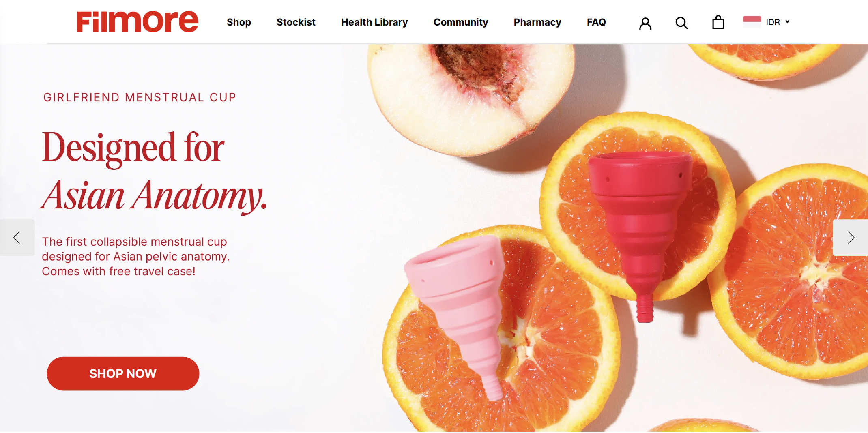Open the FAQ page
868x433 pixels.
pyautogui.click(x=596, y=22)
